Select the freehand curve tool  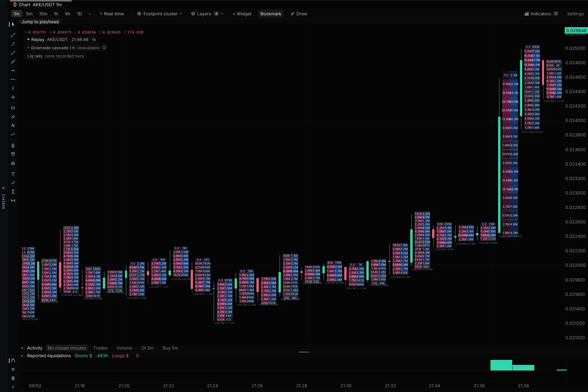(x=13, y=134)
